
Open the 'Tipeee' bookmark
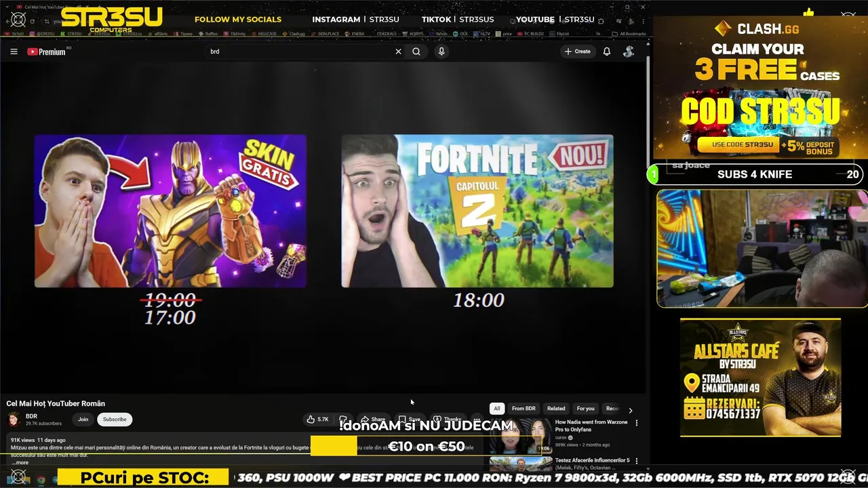click(184, 33)
